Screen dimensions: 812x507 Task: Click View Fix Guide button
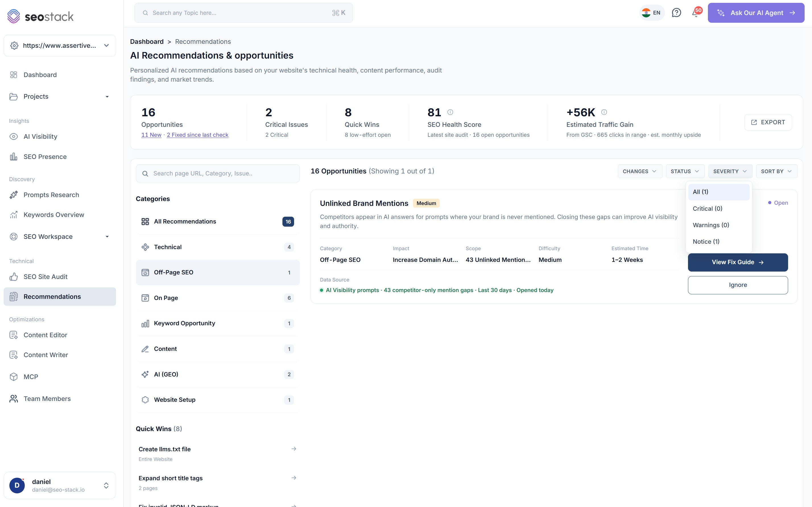(737, 262)
